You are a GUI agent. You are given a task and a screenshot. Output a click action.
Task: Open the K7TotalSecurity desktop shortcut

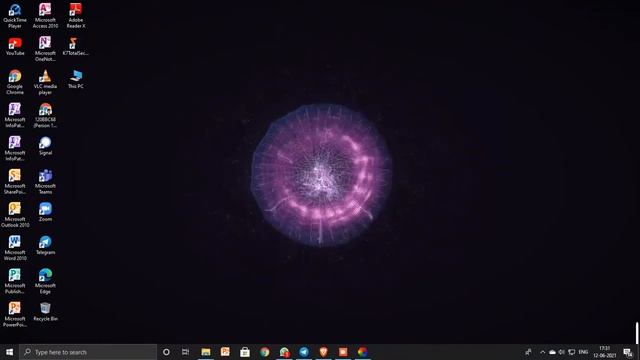click(76, 46)
